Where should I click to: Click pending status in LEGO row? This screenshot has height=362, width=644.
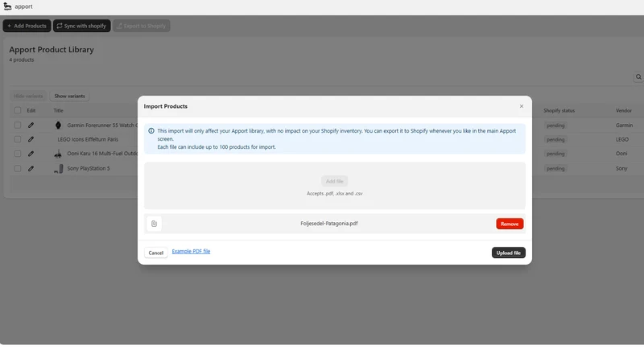[x=555, y=139]
